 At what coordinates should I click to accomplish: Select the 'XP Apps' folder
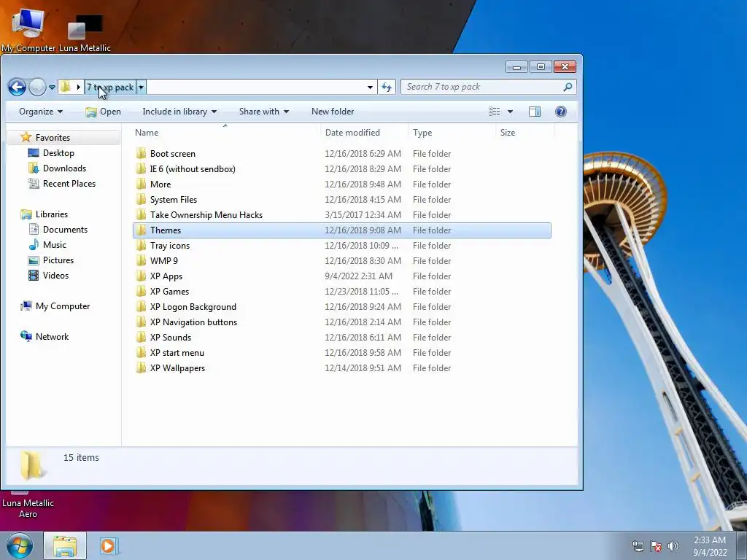[341, 276]
